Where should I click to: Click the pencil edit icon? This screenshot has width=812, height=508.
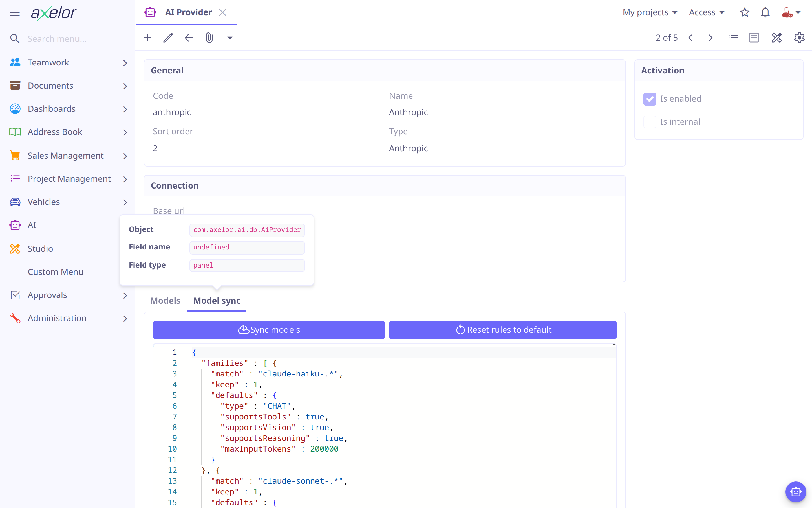[168, 38]
